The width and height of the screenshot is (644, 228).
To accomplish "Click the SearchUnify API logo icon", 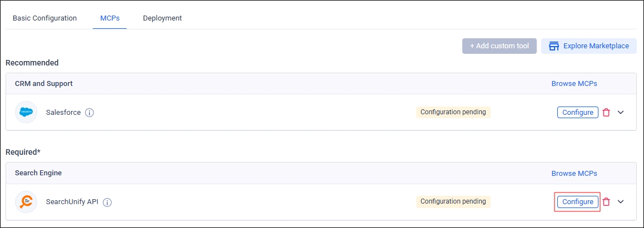I will [x=26, y=202].
